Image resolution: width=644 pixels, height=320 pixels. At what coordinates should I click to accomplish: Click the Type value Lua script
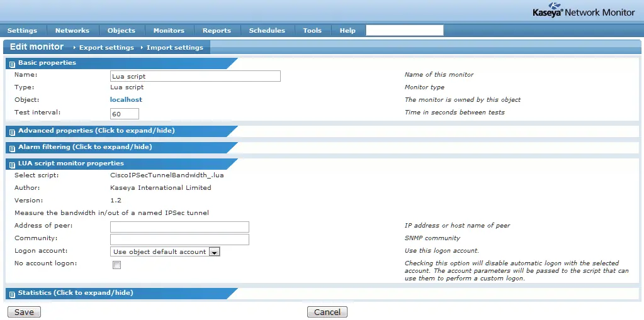coord(127,87)
